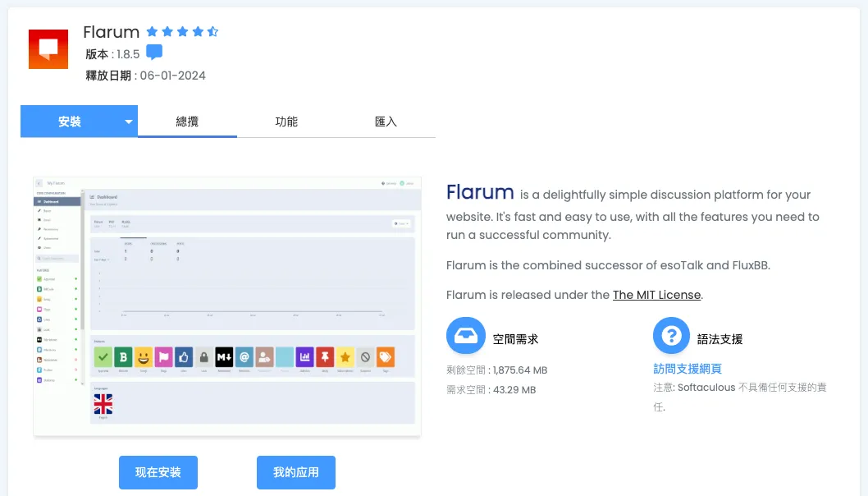
Task: Click the 现在安装 button
Action: coord(158,472)
